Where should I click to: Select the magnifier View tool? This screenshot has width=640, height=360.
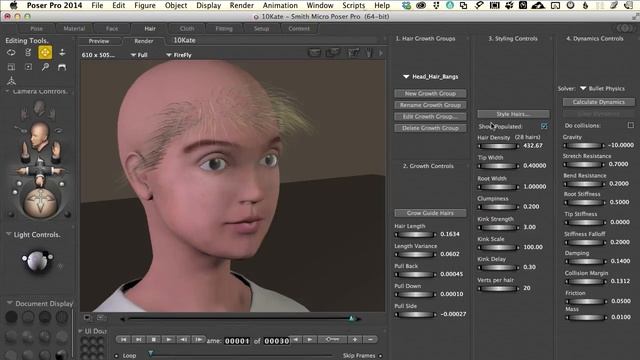click(x=45, y=67)
